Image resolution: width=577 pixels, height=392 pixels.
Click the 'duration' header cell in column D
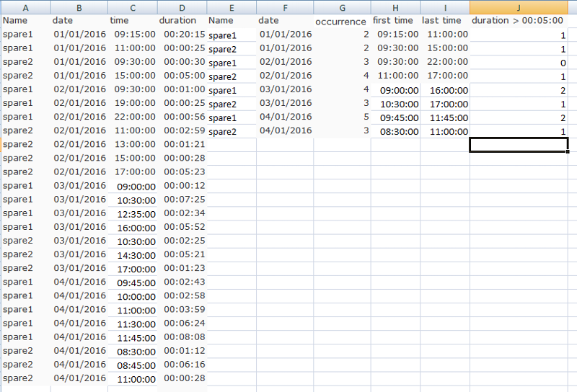(182, 21)
